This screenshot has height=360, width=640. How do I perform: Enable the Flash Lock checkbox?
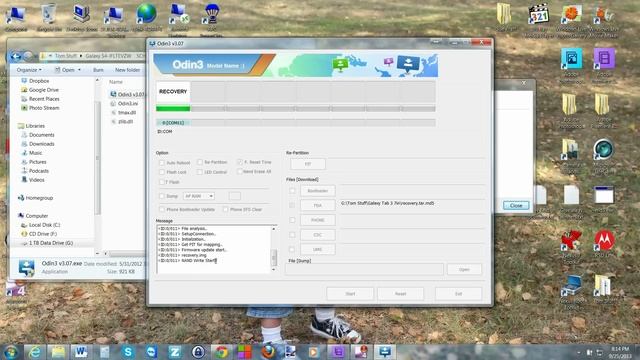coord(162,172)
